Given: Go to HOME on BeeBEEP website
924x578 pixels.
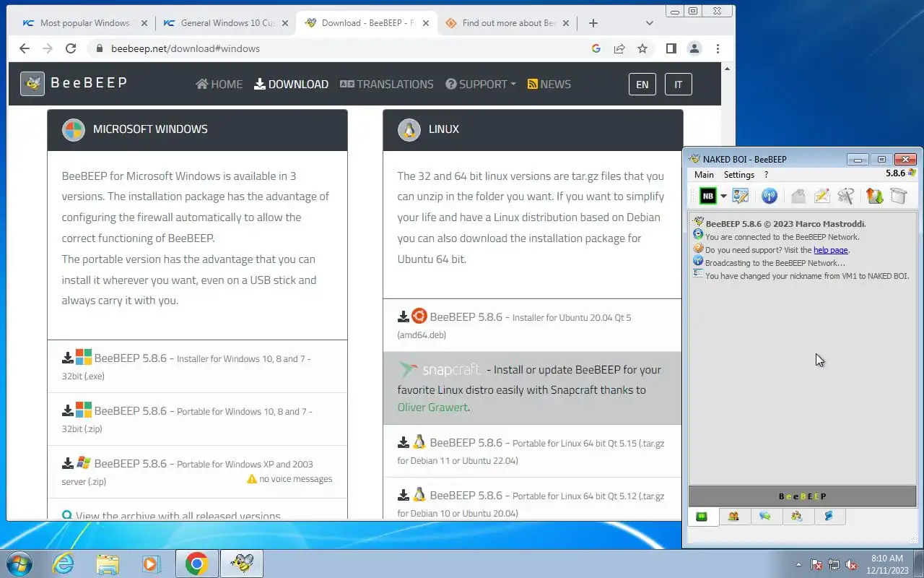Looking at the screenshot, I should click(219, 85).
